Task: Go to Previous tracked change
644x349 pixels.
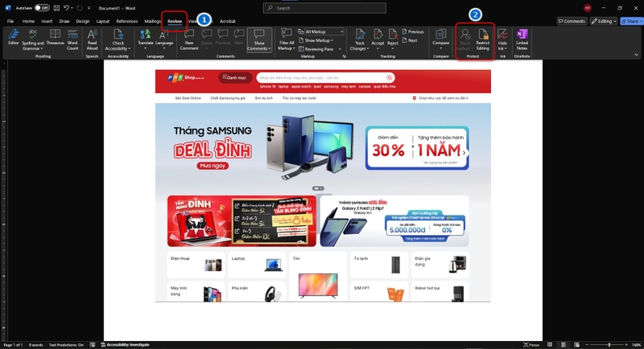Action: pyautogui.click(x=413, y=31)
